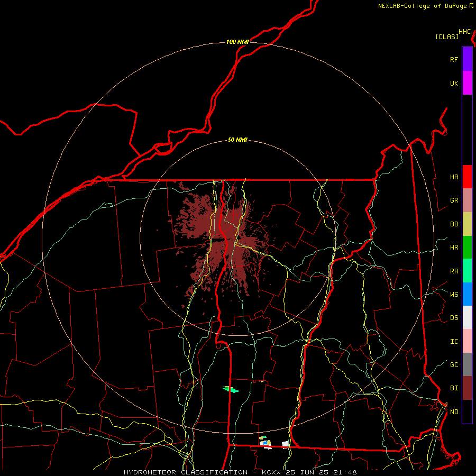
Task: Click the [CLAS] units label
Action: pos(447,36)
